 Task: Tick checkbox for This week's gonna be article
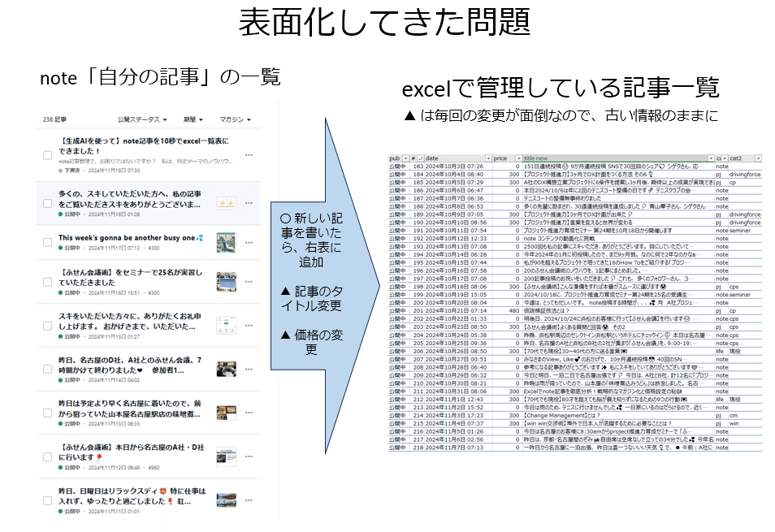pyautogui.click(x=47, y=243)
